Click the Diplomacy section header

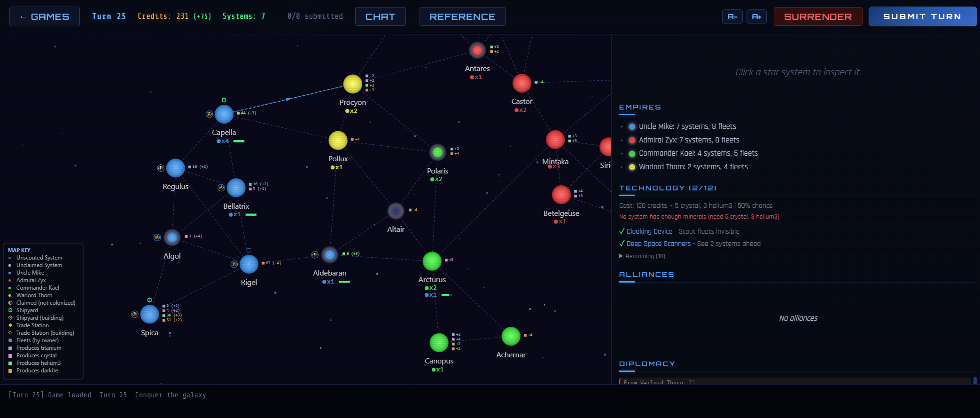[647, 364]
